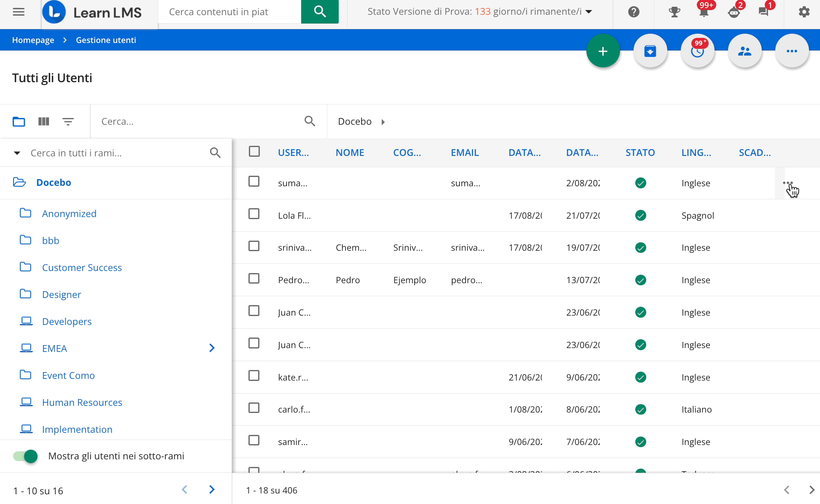
Task: Click the branch search magnifier icon
Action: (216, 153)
